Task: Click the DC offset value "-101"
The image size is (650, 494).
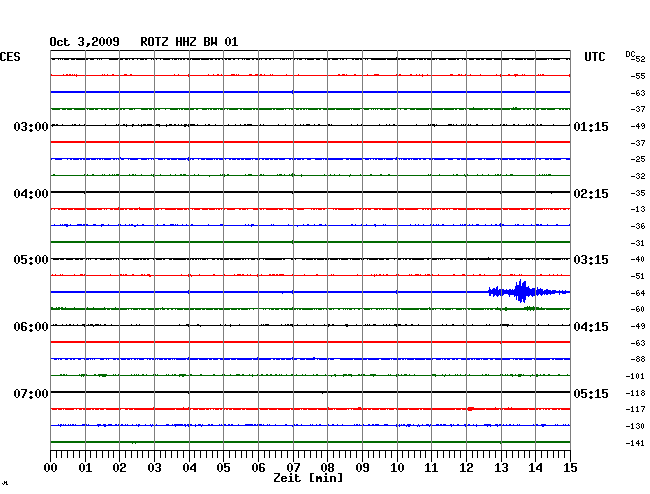Action: (x=635, y=376)
